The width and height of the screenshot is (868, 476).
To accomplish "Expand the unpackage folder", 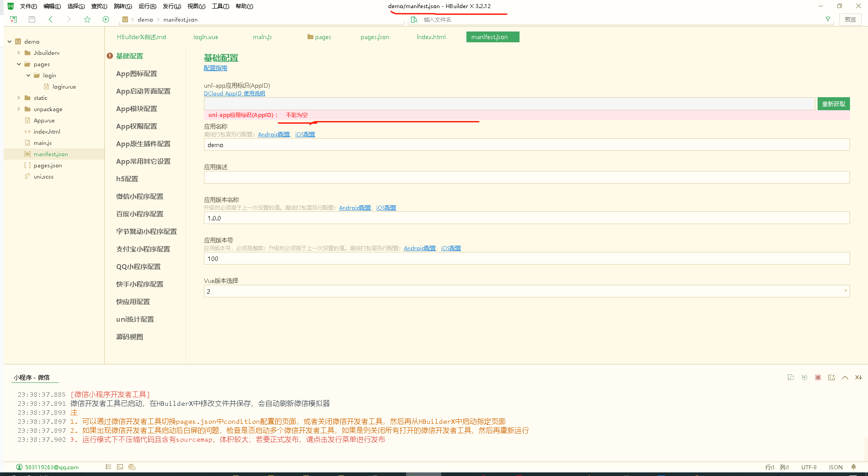I will pos(18,109).
